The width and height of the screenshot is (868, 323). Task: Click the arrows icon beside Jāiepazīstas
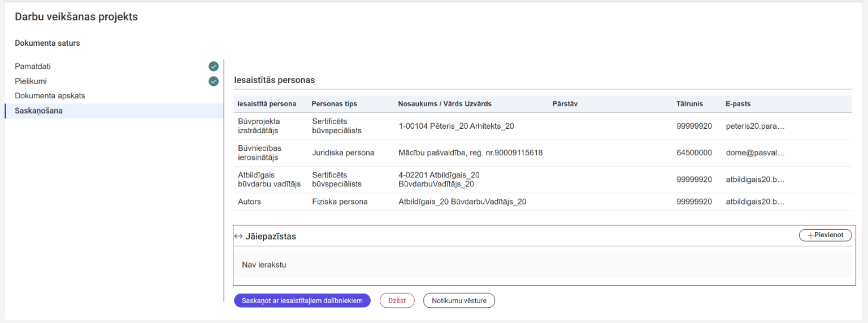pyautogui.click(x=238, y=236)
